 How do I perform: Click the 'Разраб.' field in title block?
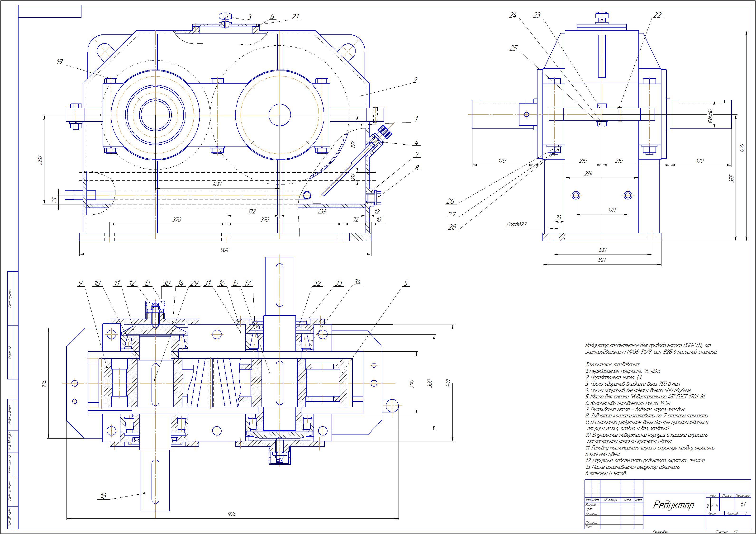pyautogui.click(x=591, y=514)
